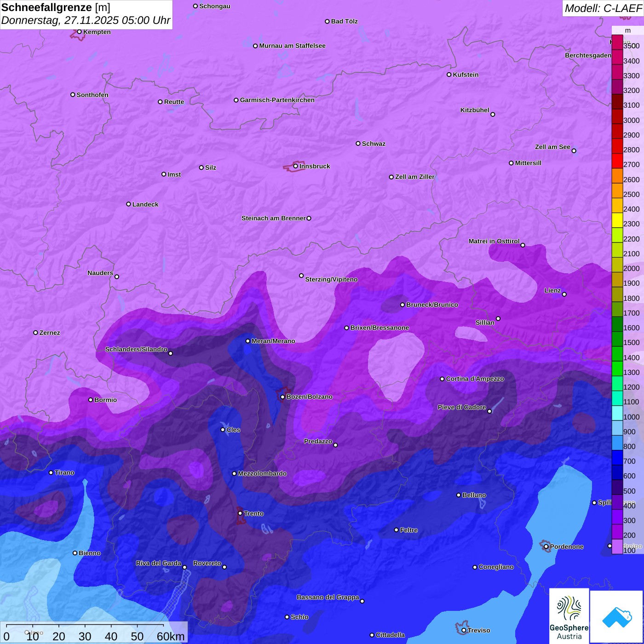Image resolution: width=644 pixels, height=644 pixels.
Task: Click the Mezzolombardo label
Action: 262,473
